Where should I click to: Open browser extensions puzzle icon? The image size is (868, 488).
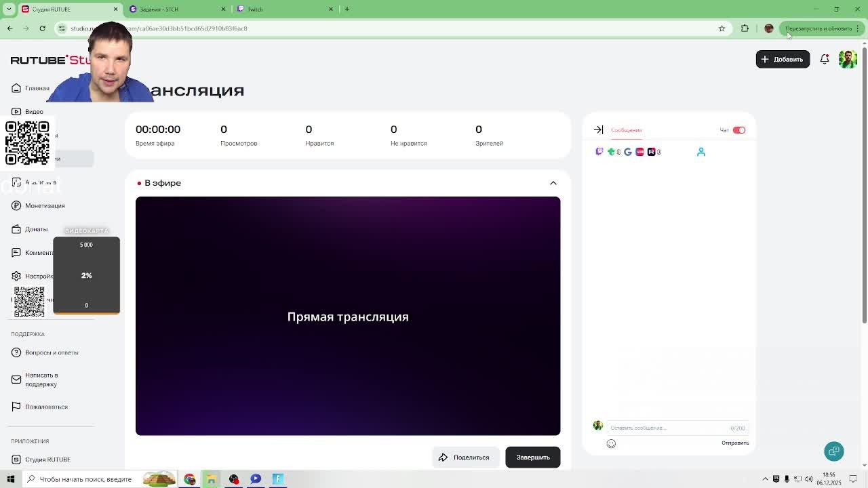tap(745, 28)
